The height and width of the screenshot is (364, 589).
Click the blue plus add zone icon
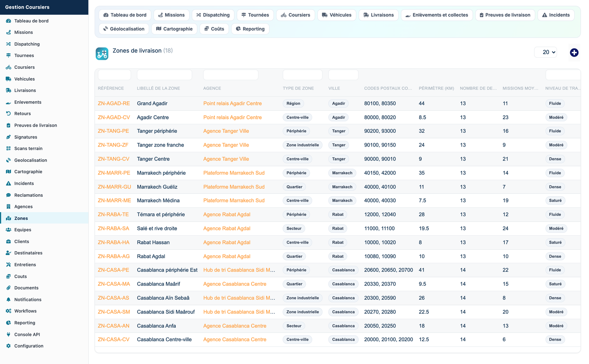coord(574,53)
